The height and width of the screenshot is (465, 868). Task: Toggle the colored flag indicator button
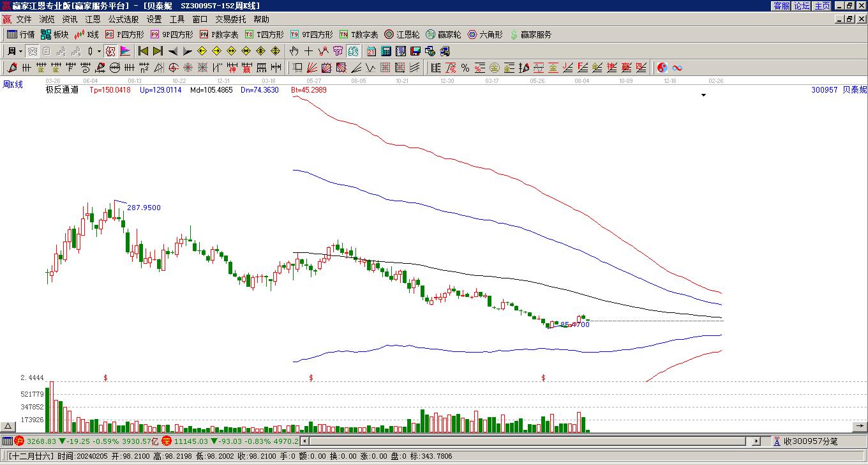(x=125, y=51)
